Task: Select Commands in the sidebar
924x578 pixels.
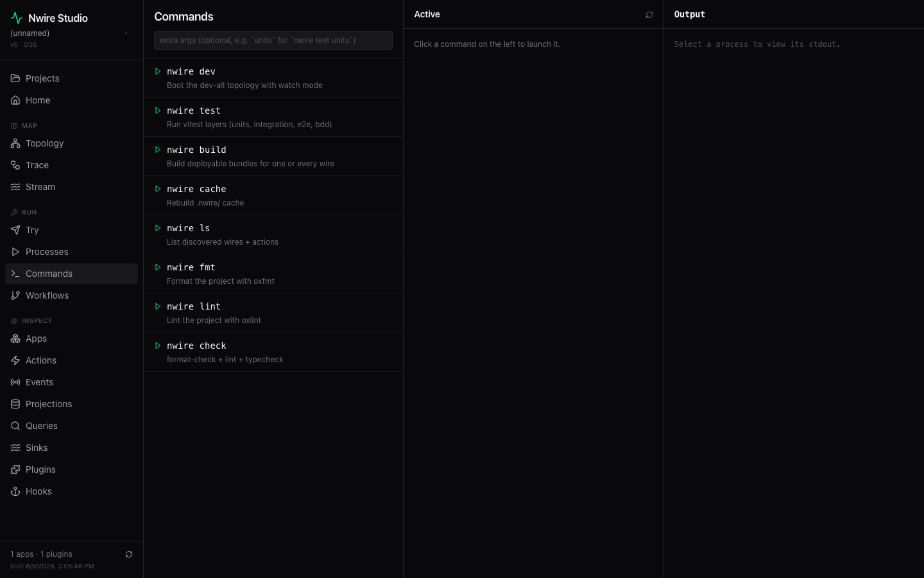Action: pyautogui.click(x=71, y=274)
